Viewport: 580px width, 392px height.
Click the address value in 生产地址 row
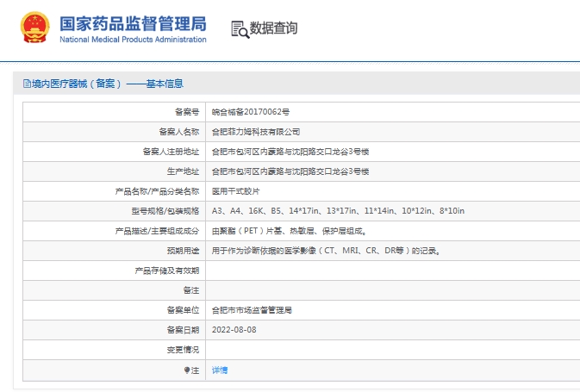[x=290, y=171]
